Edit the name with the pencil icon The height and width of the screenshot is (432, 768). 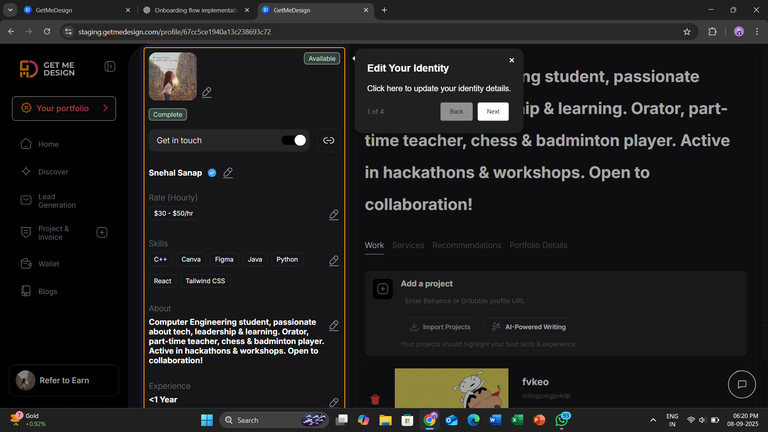[228, 173]
